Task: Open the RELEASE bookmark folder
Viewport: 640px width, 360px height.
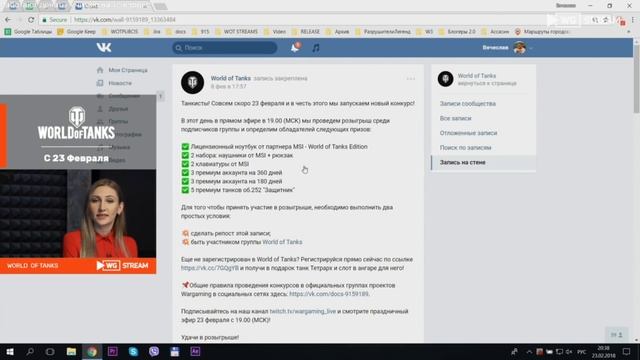Action: (x=306, y=31)
